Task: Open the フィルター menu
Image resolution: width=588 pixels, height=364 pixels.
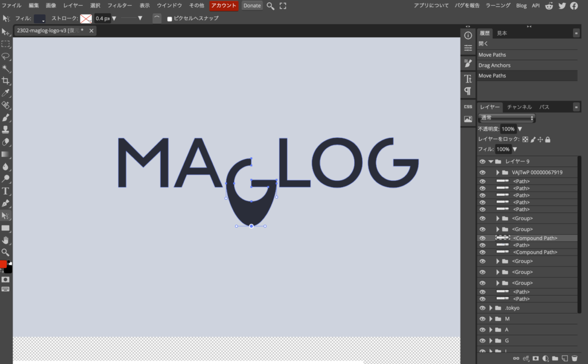Action: [119, 6]
